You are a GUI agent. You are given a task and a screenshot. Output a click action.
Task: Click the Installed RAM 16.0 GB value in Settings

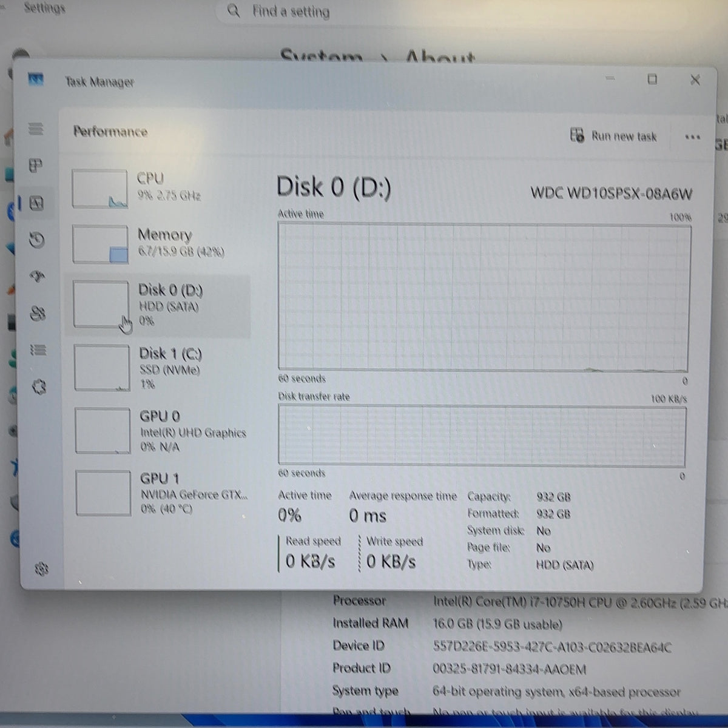497,624
